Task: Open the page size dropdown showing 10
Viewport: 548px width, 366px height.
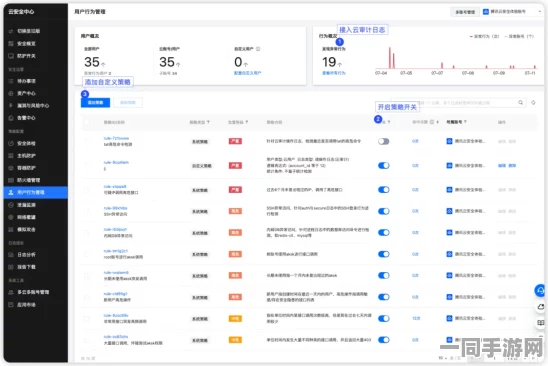Action: click(442, 358)
